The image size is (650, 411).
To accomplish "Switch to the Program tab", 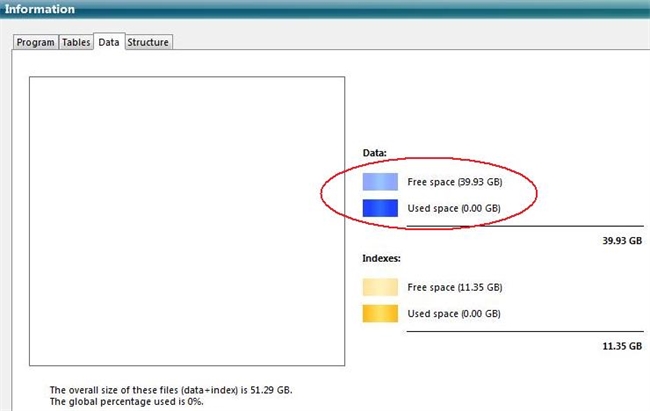I will 35,42.
